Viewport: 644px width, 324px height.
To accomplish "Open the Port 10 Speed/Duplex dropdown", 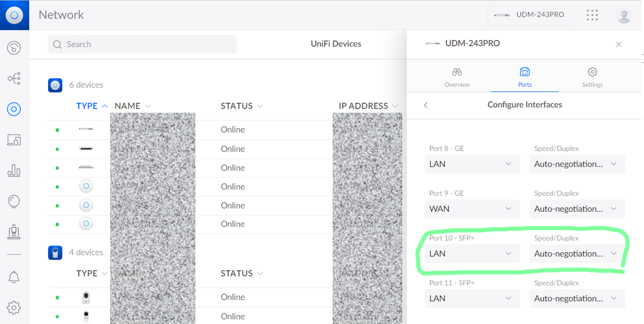I will tap(576, 254).
